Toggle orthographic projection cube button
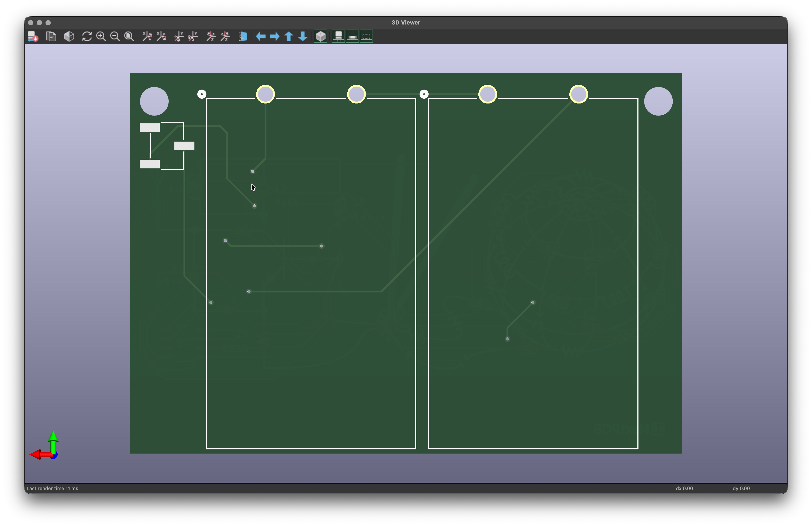Screen dimensions: 812x526 click(320, 37)
